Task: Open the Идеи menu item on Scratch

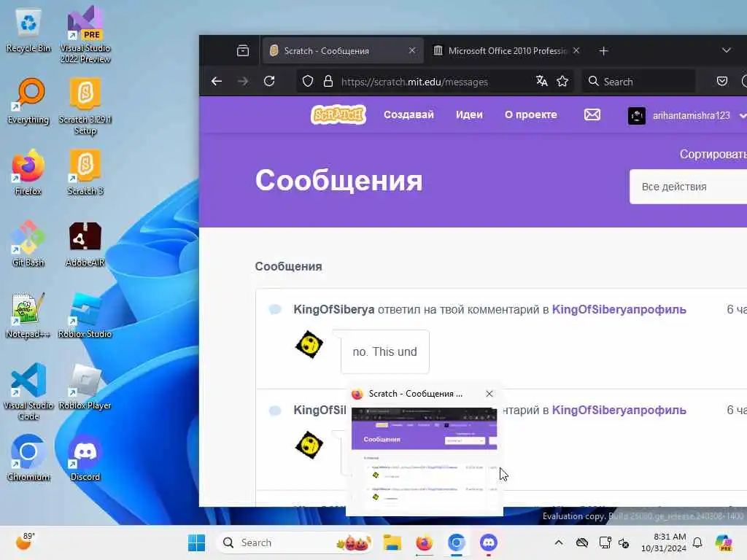Action: coord(469,114)
